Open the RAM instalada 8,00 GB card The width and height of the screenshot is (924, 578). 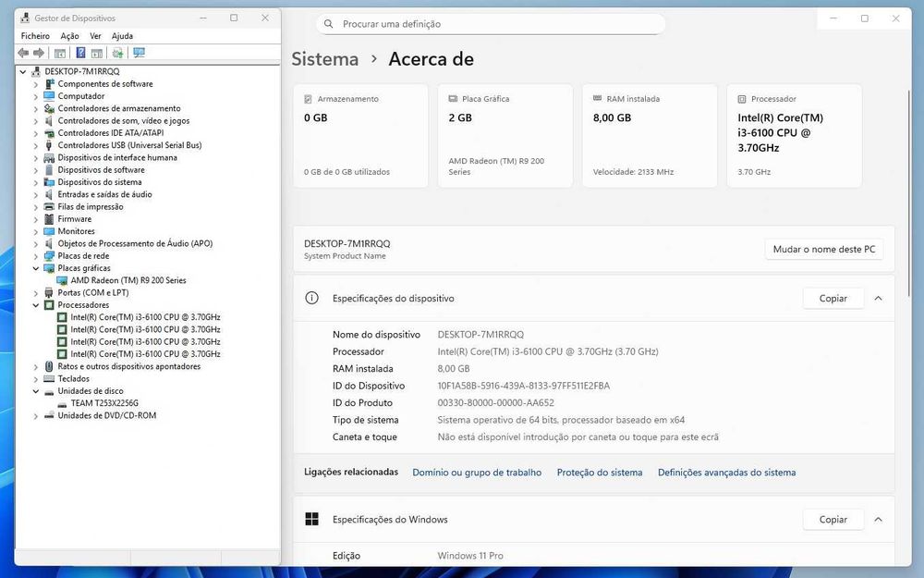click(x=650, y=136)
